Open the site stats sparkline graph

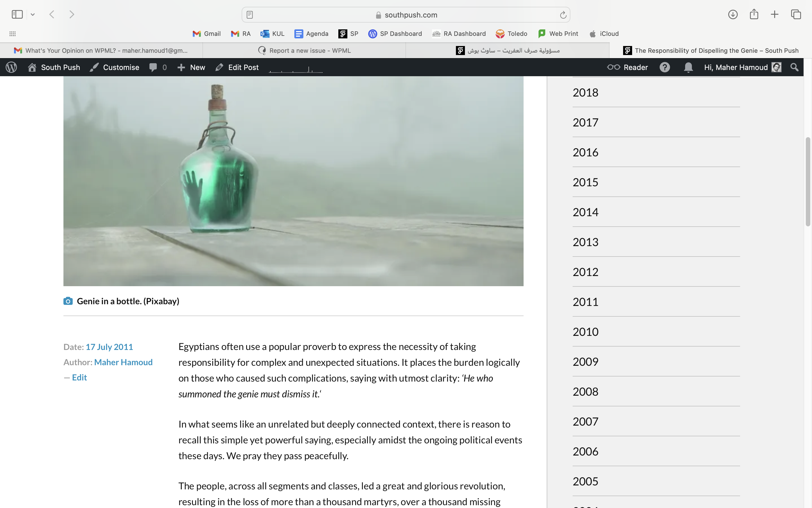click(x=295, y=69)
